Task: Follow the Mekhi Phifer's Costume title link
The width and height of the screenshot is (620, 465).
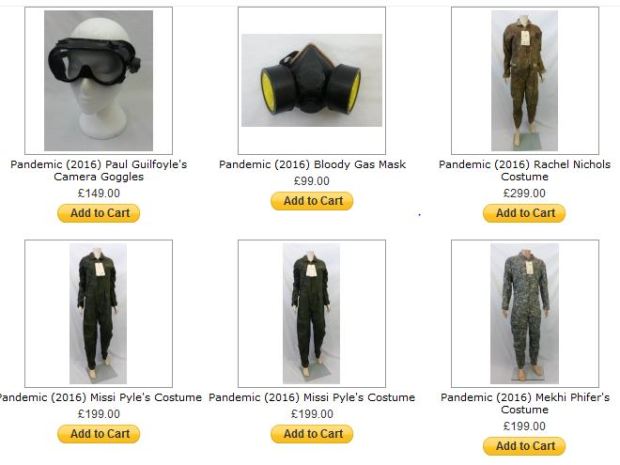Action: point(525,403)
